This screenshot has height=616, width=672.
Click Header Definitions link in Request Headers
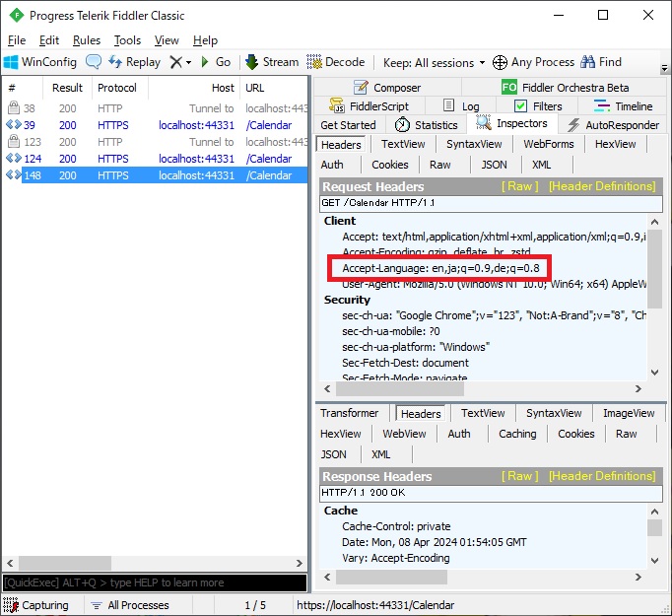tap(602, 186)
